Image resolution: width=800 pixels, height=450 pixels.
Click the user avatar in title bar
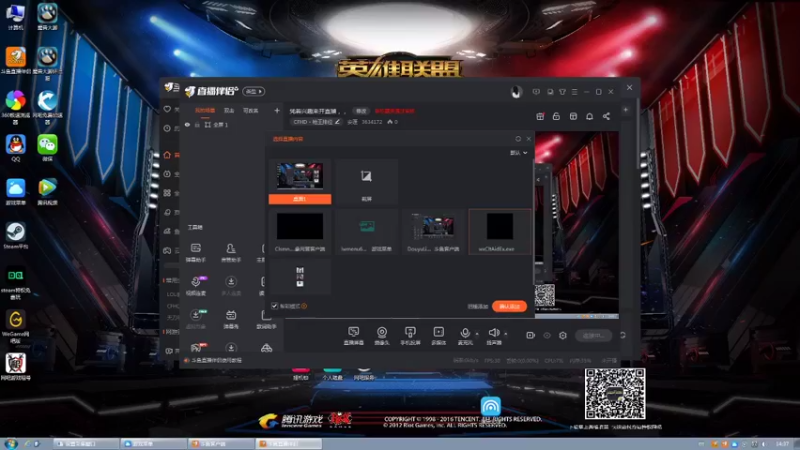point(516,92)
